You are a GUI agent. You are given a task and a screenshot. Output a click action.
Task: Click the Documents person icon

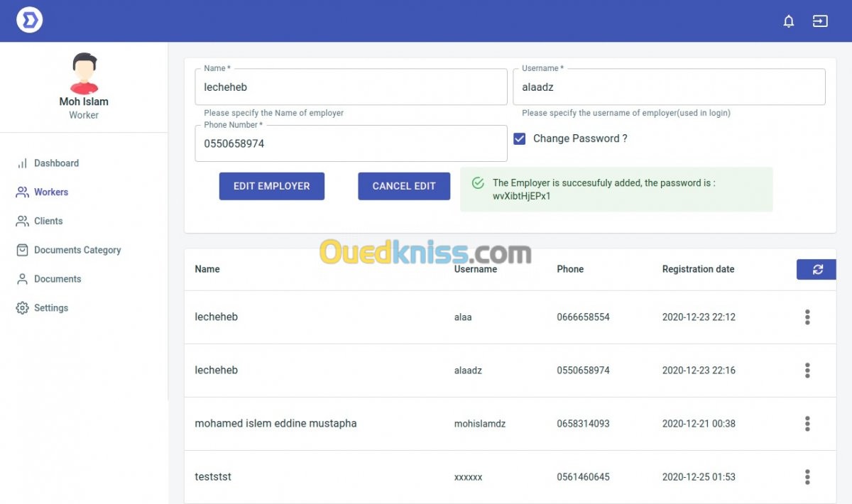coord(22,279)
